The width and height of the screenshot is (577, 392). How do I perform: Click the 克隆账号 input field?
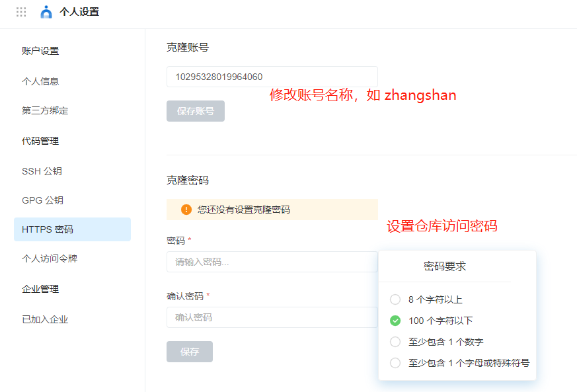coord(272,77)
